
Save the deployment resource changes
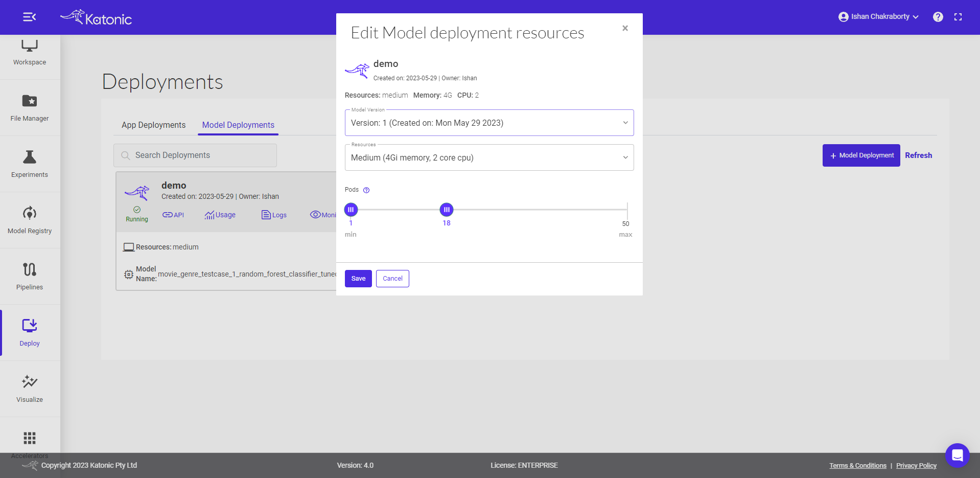pos(358,279)
